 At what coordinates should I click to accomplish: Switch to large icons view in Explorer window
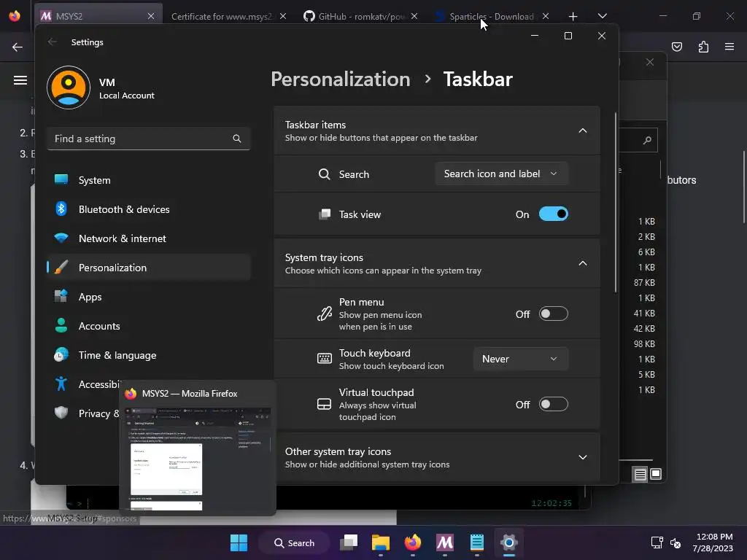[656, 474]
